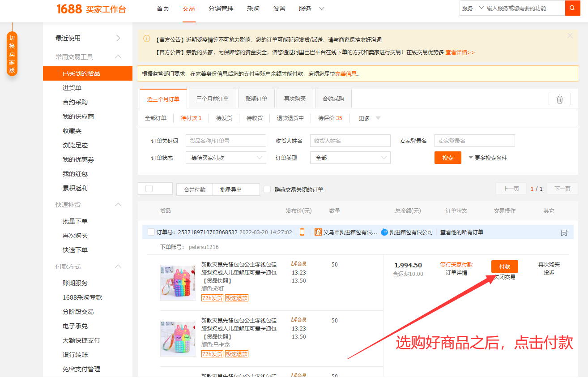Filter orders by 待发货
Viewport: 588px width, 378px height.
224,118
